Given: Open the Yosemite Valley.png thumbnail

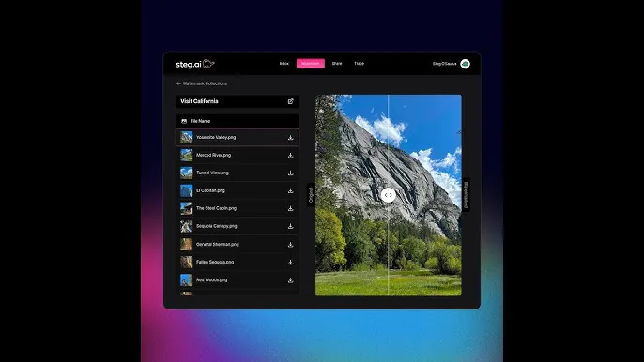Looking at the screenshot, I should coord(187,137).
